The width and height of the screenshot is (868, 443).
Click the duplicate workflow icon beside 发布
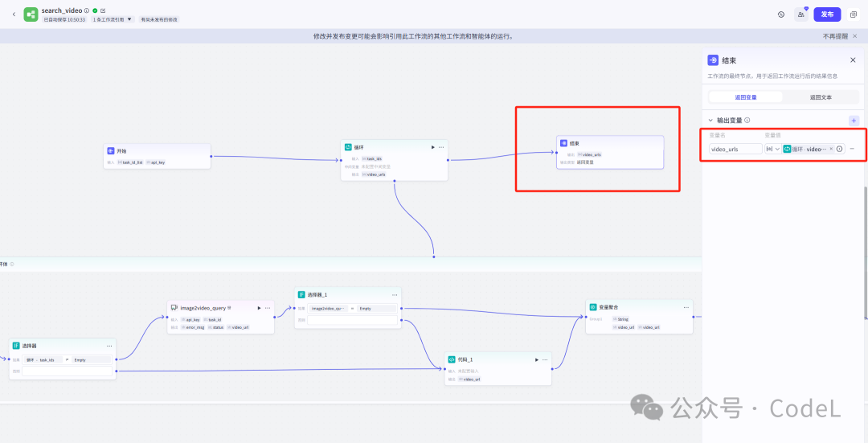click(x=853, y=14)
